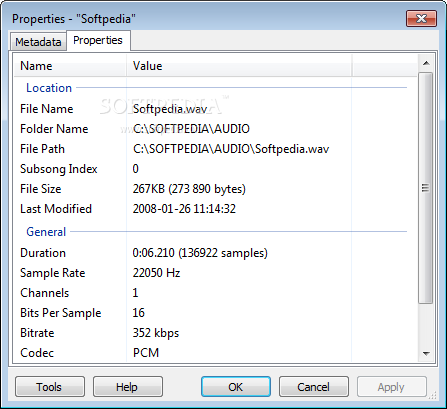This screenshot has height=409, width=447.
Task: Select the Channels row label
Action: (45, 293)
